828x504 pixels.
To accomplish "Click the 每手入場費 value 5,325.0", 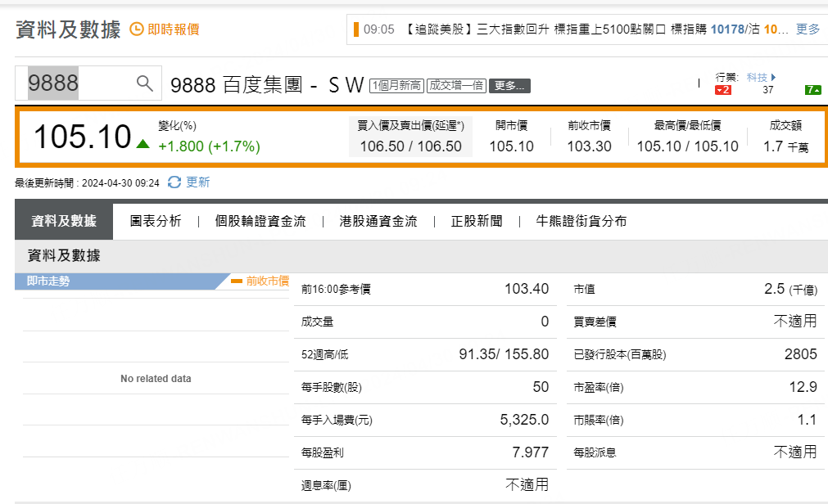I will tap(524, 420).
